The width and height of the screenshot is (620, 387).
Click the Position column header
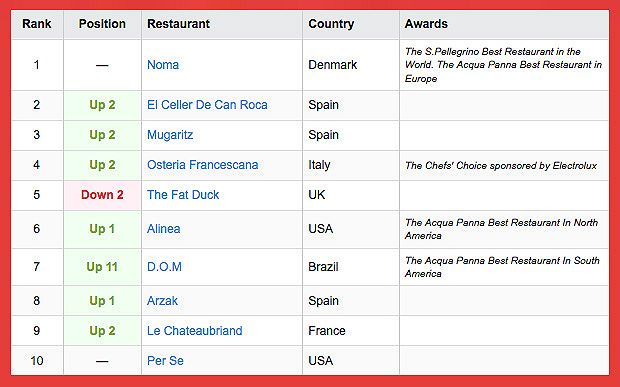coord(102,24)
